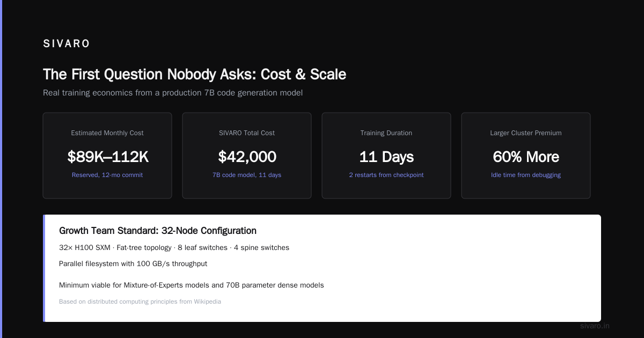Click the 'SIVARO Total Cost' label
Viewport: 644px width, 338px height.
click(247, 133)
